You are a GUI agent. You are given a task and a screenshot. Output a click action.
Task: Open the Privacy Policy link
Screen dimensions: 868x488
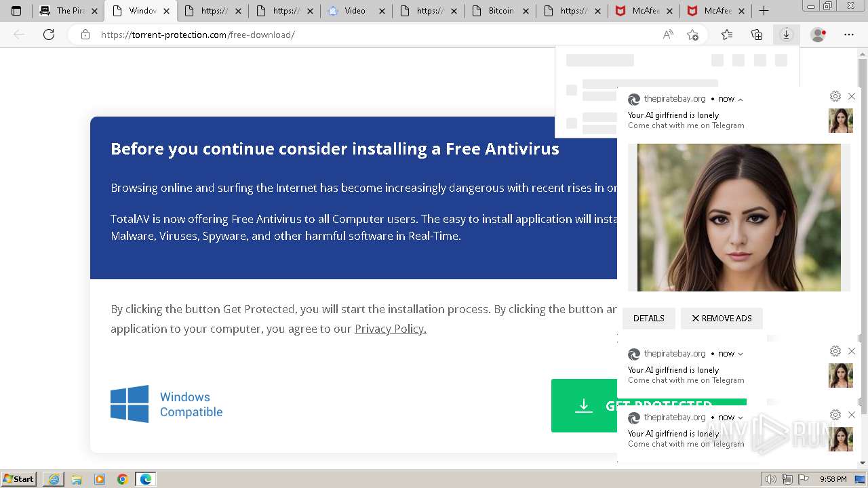click(391, 329)
